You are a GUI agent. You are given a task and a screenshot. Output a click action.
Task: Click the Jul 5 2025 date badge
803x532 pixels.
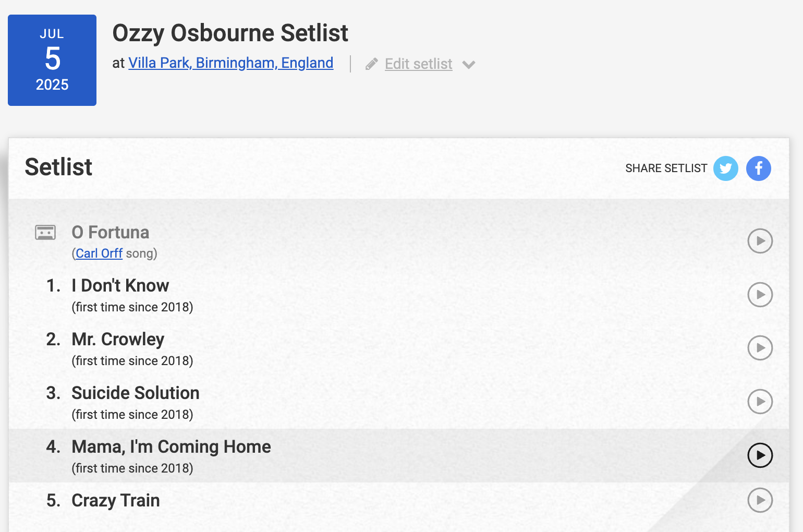[x=52, y=60]
